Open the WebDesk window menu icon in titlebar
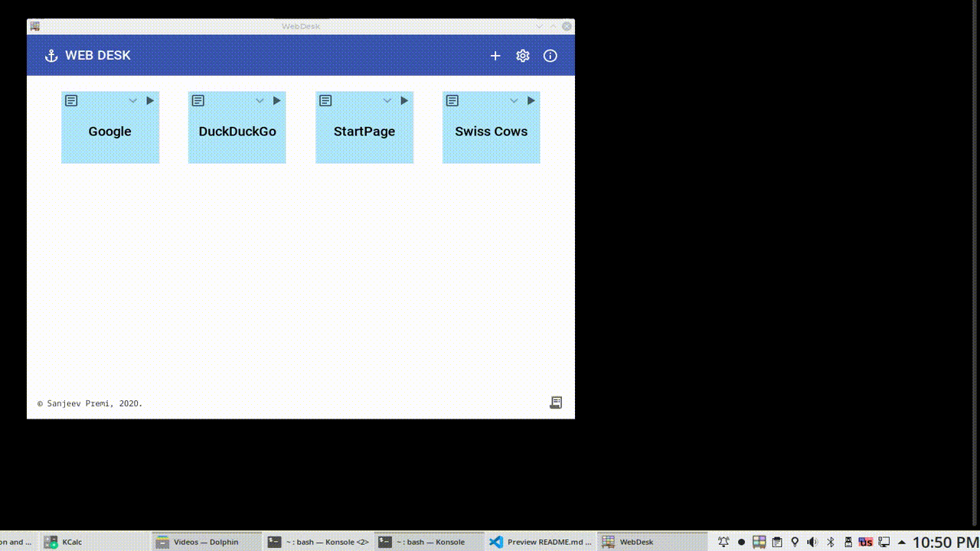Viewport: 980px width, 551px height. tap(35, 26)
